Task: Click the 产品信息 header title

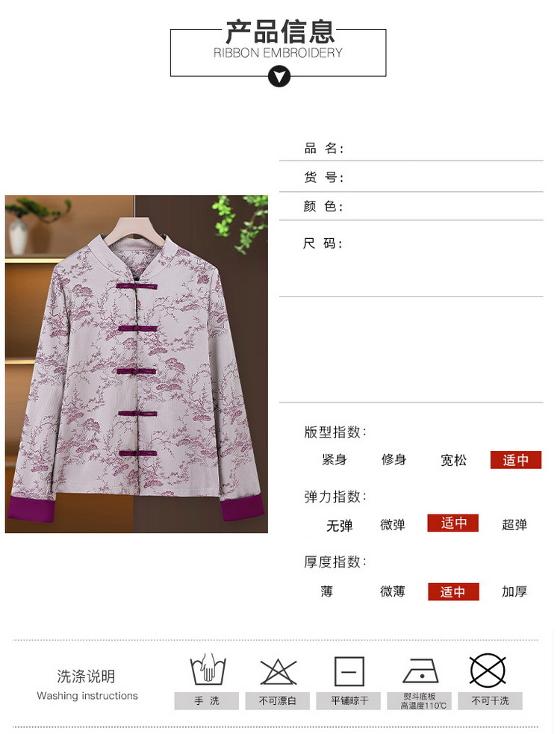Action: pyautogui.click(x=280, y=32)
